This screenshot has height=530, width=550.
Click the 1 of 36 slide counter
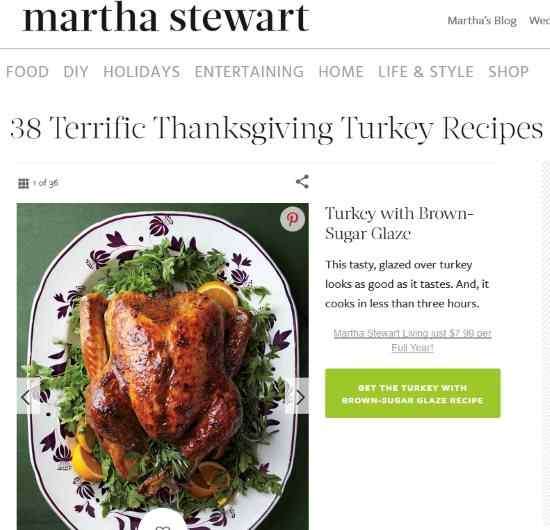46,183
